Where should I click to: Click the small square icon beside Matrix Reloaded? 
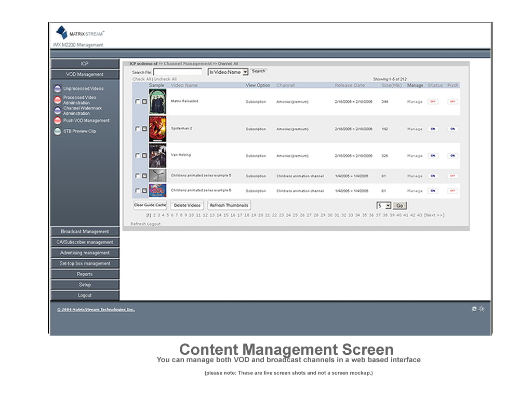[x=144, y=101]
